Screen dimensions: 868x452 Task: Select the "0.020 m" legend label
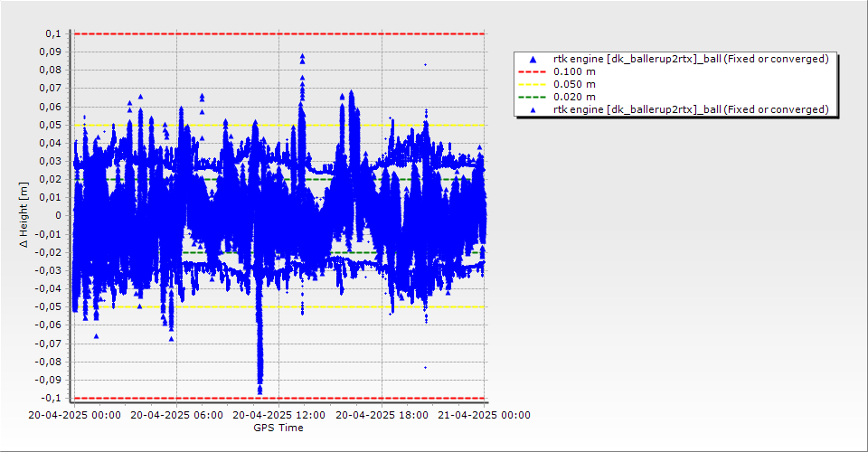point(575,97)
